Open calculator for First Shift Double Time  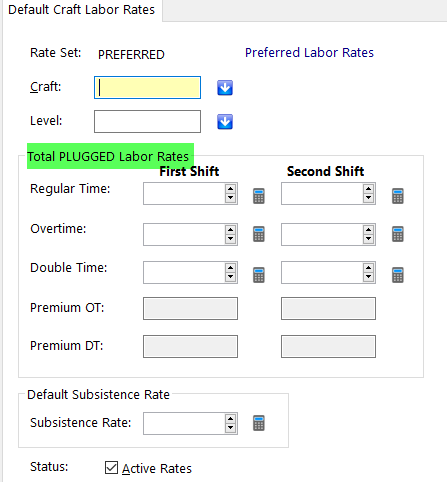[259, 275]
